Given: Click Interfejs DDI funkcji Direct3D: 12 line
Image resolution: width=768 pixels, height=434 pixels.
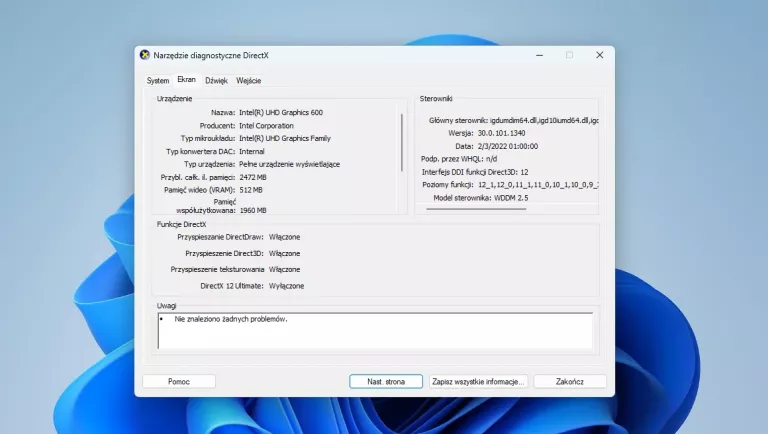Looking at the screenshot, I should (x=475, y=172).
